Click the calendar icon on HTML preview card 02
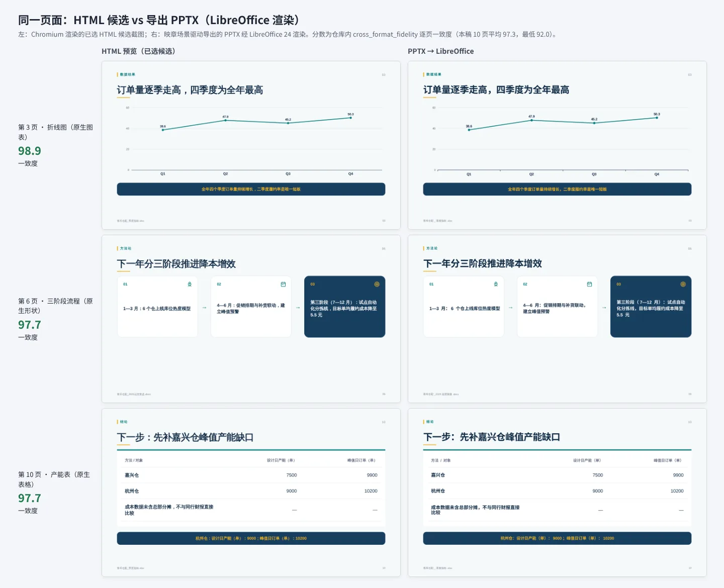 tap(283, 284)
